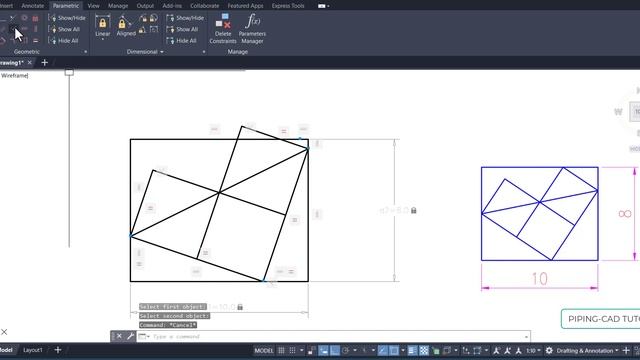Viewport: 640px width, 360px height.
Task: Toggle the drawing grid display in status bar
Action: coord(281,350)
